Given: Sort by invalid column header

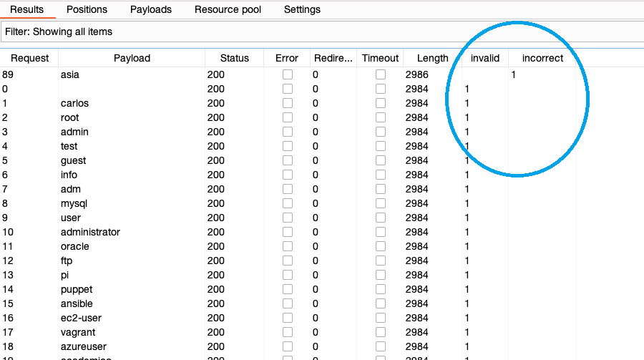Looking at the screenshot, I should click(485, 58).
